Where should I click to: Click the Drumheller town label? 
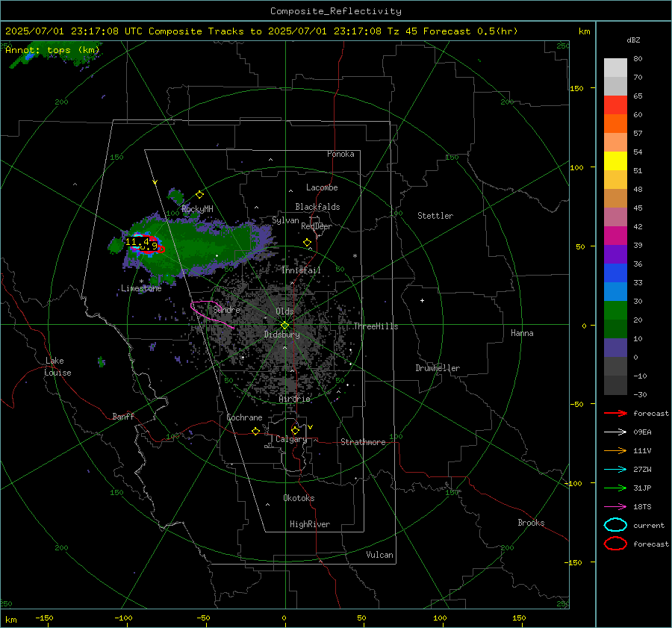(x=438, y=368)
